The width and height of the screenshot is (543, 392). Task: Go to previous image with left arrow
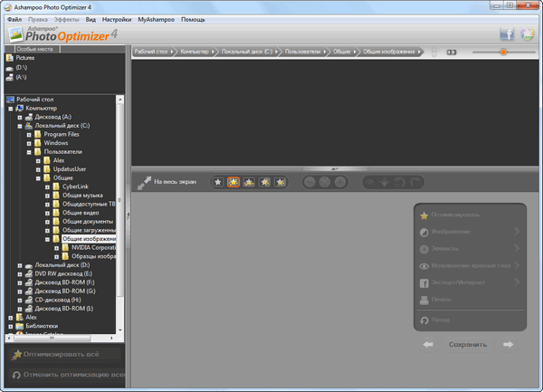pos(428,344)
